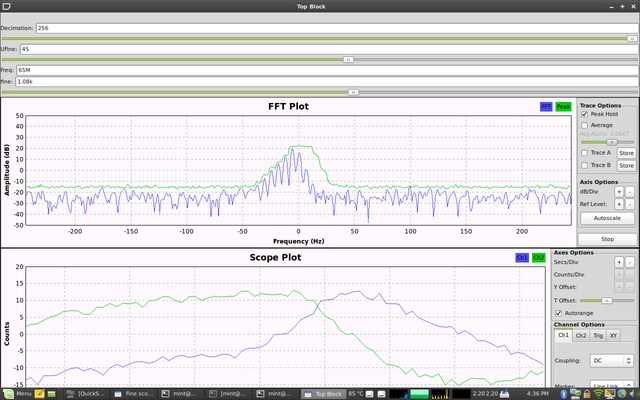Click the blue Ch1 legend marker in Scope Plot
Screen dimensions: 640x400
(x=522, y=258)
